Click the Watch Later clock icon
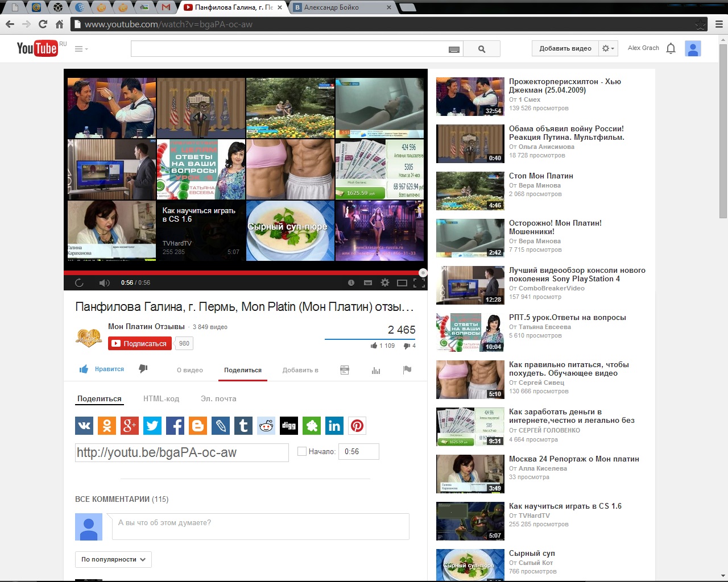 pos(351,282)
